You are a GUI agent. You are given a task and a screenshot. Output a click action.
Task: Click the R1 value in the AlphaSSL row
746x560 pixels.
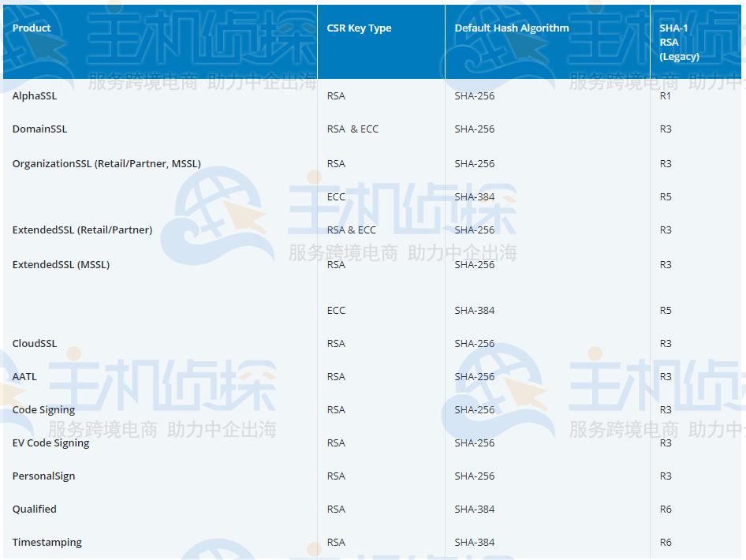pos(664,95)
